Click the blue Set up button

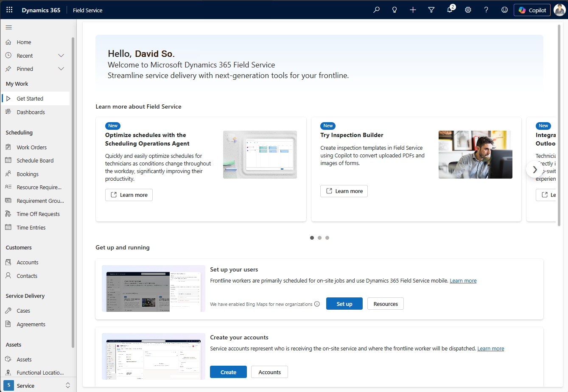(344, 304)
